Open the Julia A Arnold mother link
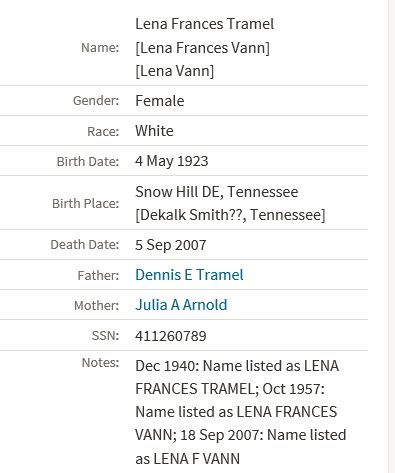 click(181, 305)
